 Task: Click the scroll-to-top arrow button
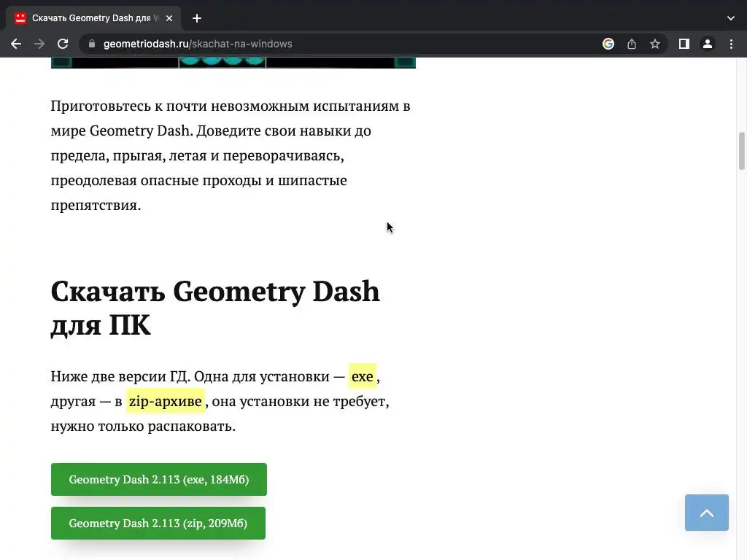[706, 513]
